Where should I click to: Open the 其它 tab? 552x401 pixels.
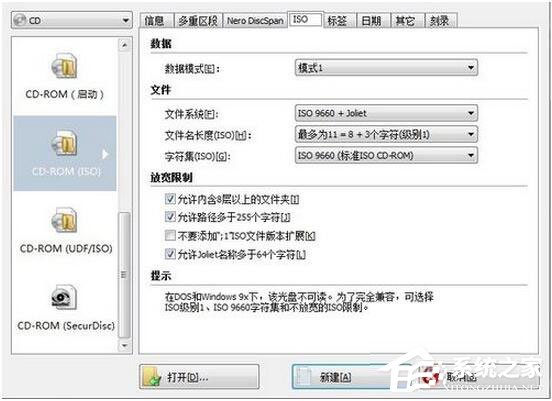[408, 21]
